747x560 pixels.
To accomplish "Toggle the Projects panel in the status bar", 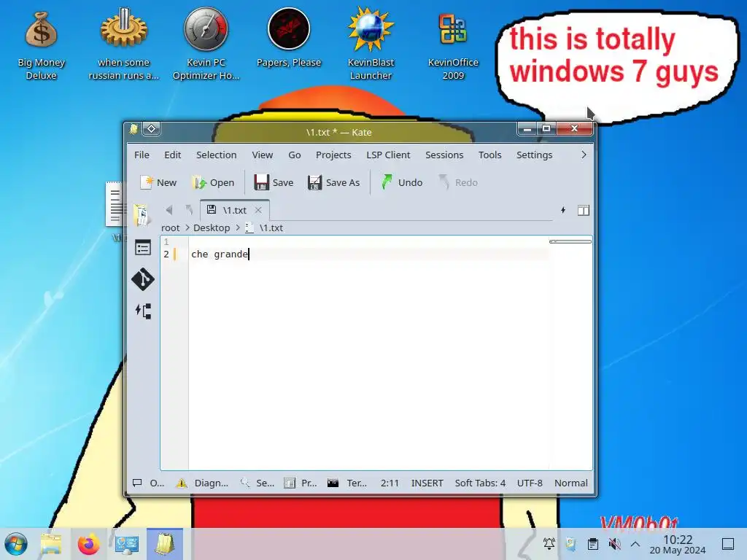I will pos(300,483).
